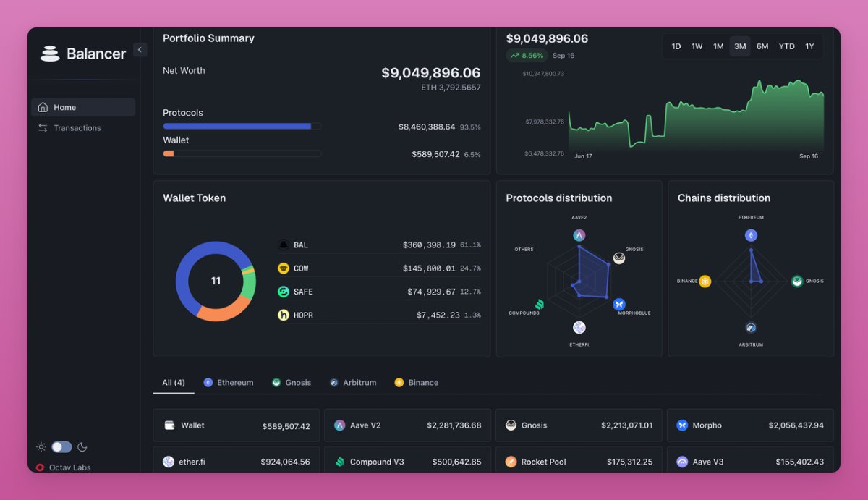Click the AAVE2 icon on protocols radar
Image resolution: width=868 pixels, height=500 pixels.
[579, 235]
